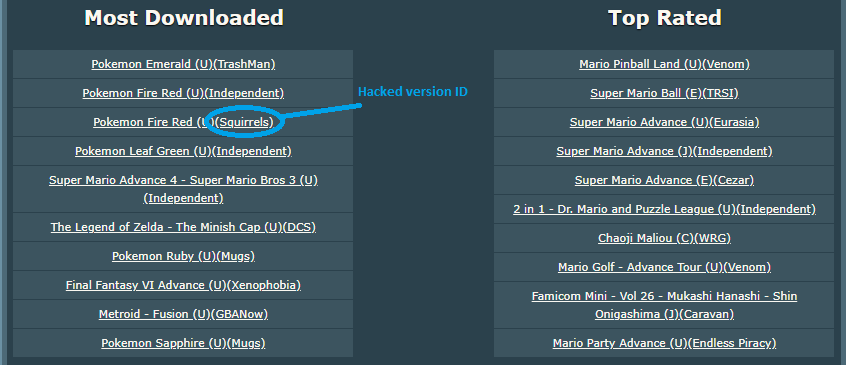Open 2 in 1 Dr. Mario and Puzzle League

pos(665,209)
